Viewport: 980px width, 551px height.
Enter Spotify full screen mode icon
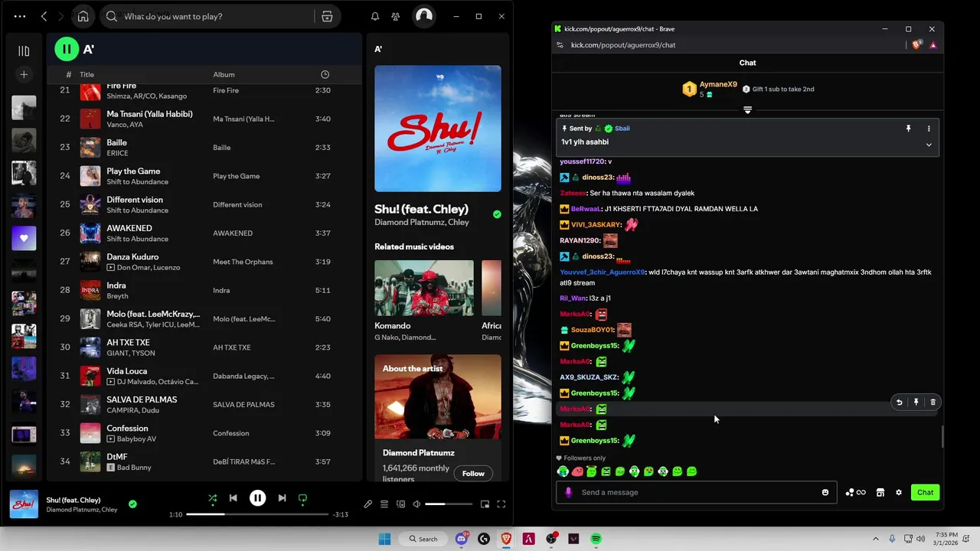coord(501,504)
